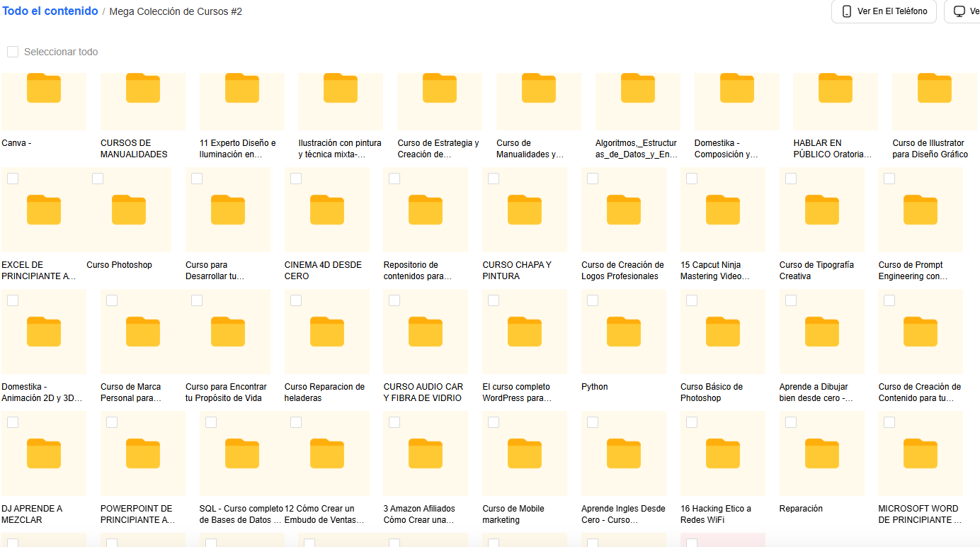Screen dimensions: 980x547
Task: Open the 'Reparación' folder icon
Action: 822,453
